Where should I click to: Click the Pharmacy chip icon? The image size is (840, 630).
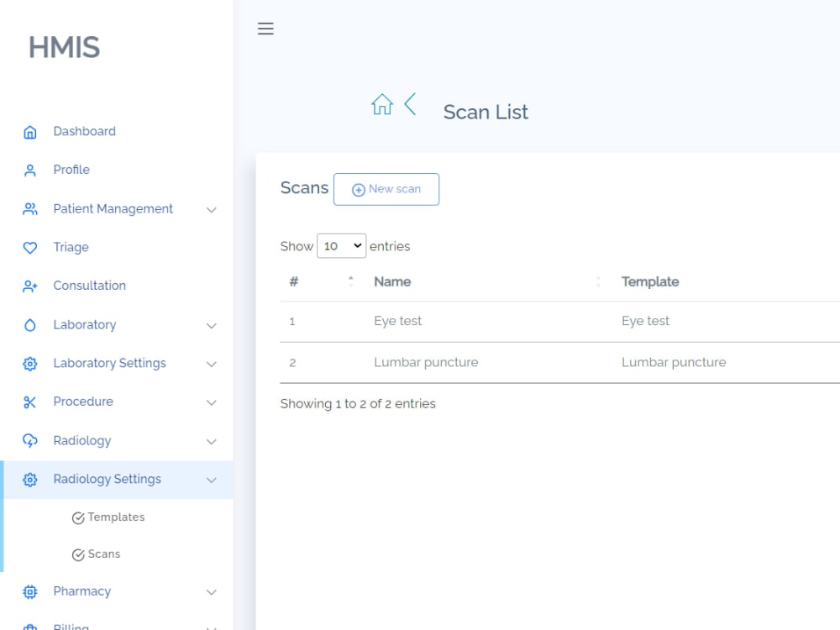click(x=30, y=591)
